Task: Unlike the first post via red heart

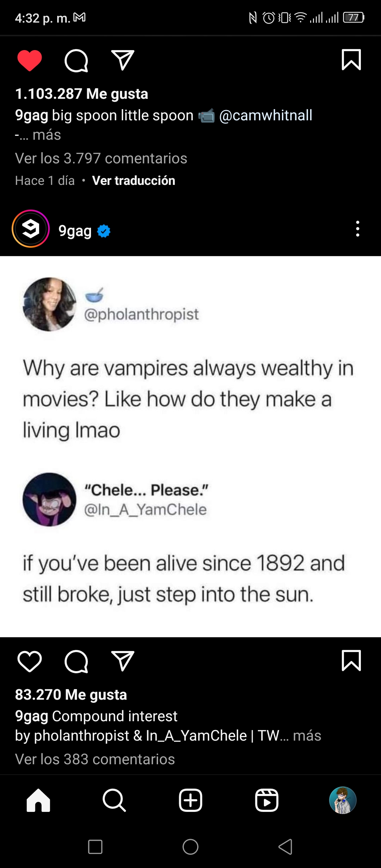Action: pos(30,60)
